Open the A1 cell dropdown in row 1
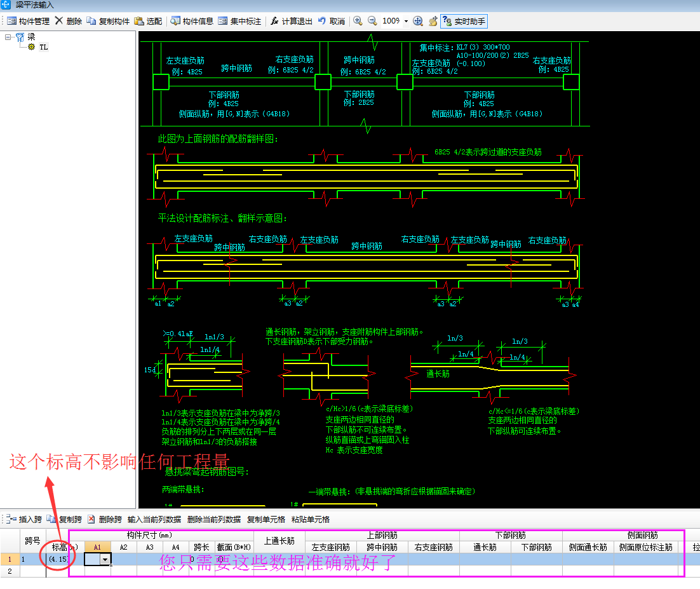This screenshot has width=700, height=589. pos(105,559)
